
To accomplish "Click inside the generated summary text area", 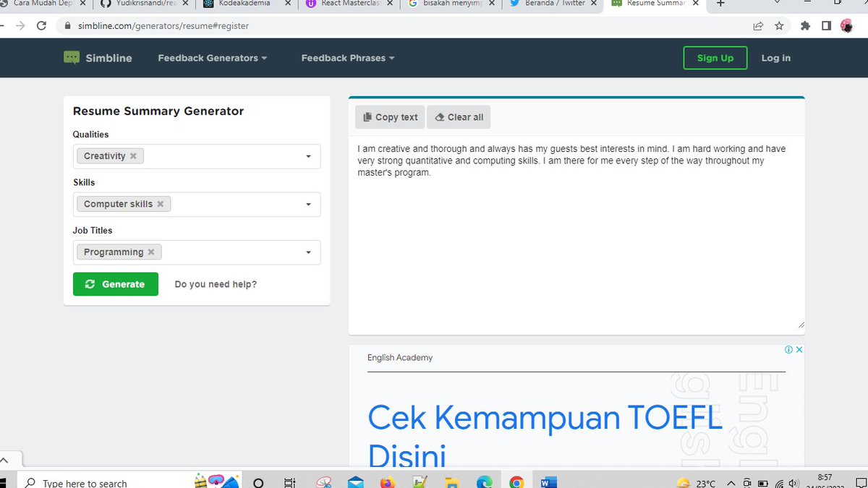I will click(576, 234).
